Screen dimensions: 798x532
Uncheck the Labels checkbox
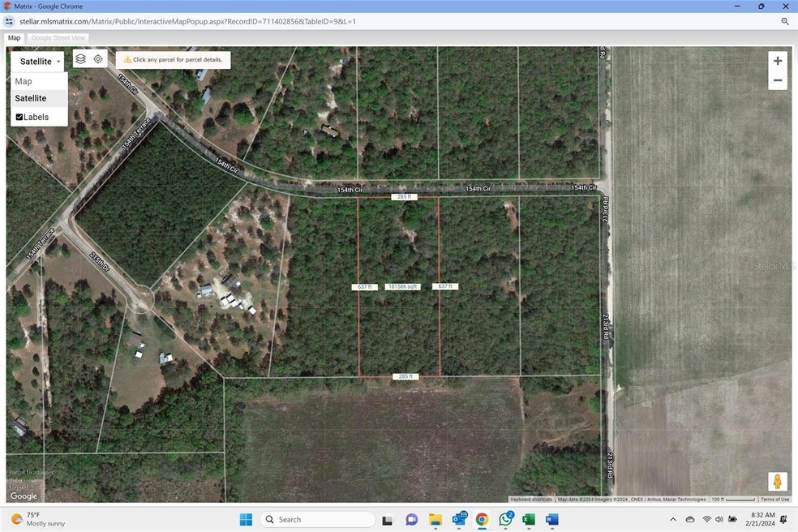click(x=19, y=117)
